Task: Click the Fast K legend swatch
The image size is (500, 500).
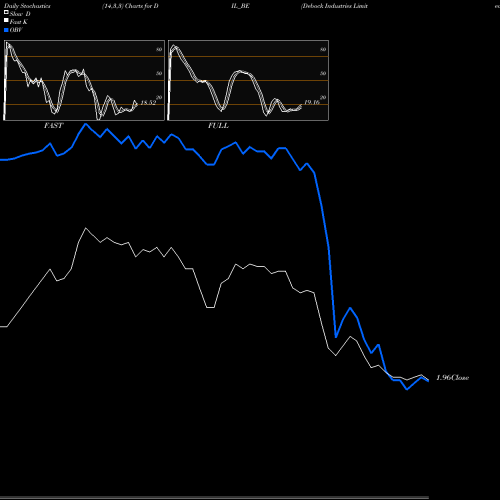Action: pos(6,20)
